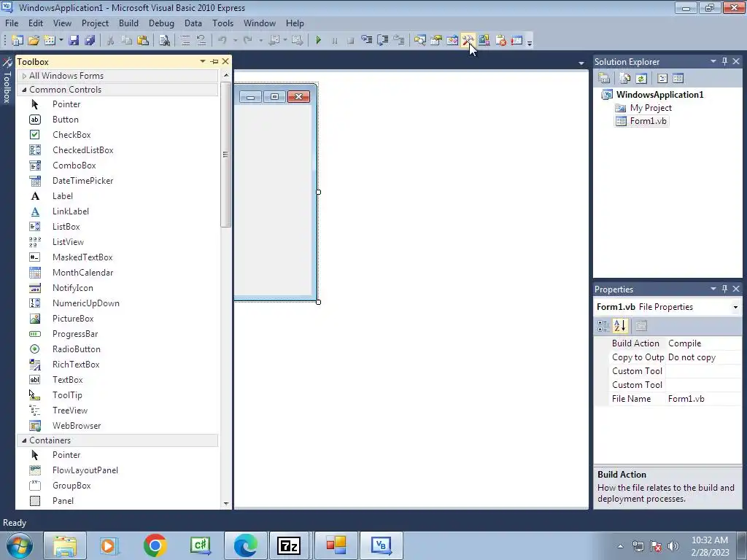Toggle Alphabetical sort in Properties panel
Screen dimensions: 747x560
click(620, 326)
